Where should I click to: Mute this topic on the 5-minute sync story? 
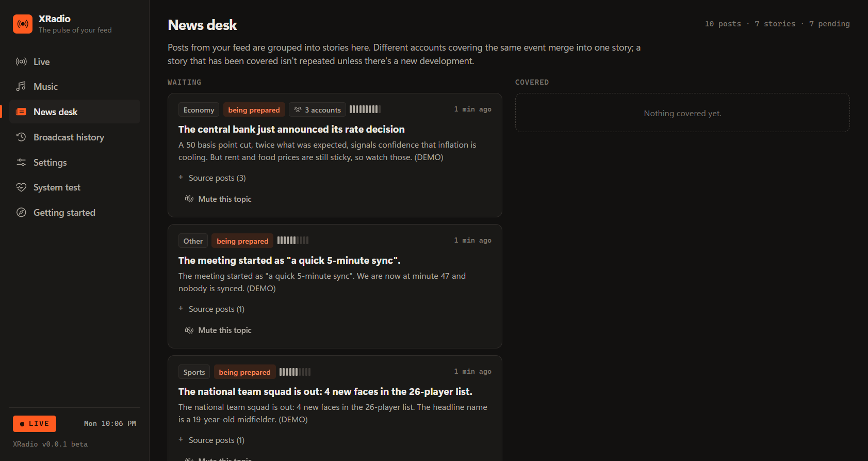tap(218, 330)
